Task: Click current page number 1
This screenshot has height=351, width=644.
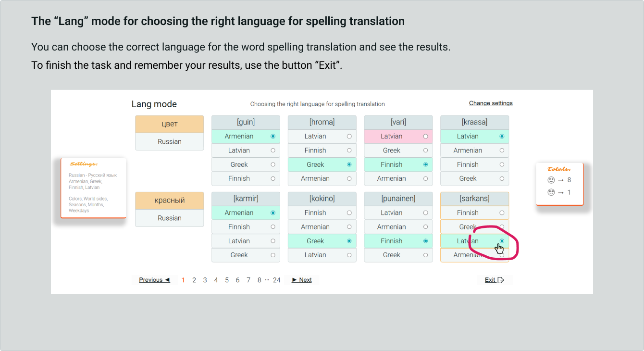Action: coord(183,280)
